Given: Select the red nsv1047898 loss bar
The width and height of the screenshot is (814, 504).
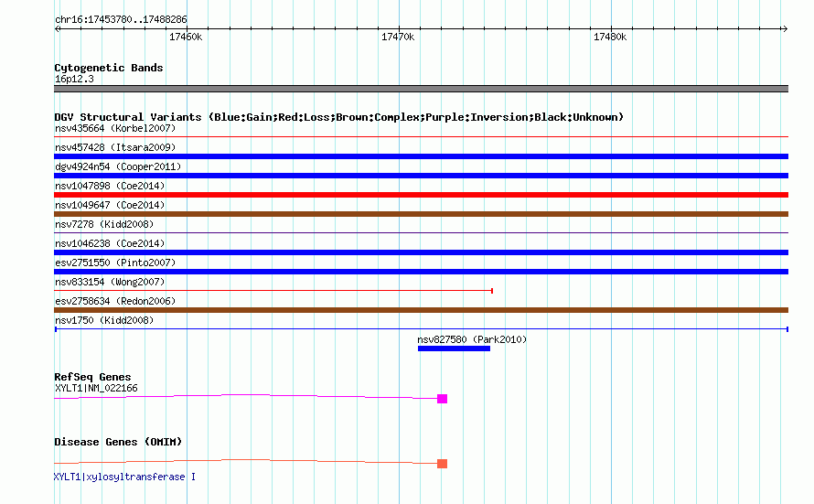Looking at the screenshot, I should 421,195.
